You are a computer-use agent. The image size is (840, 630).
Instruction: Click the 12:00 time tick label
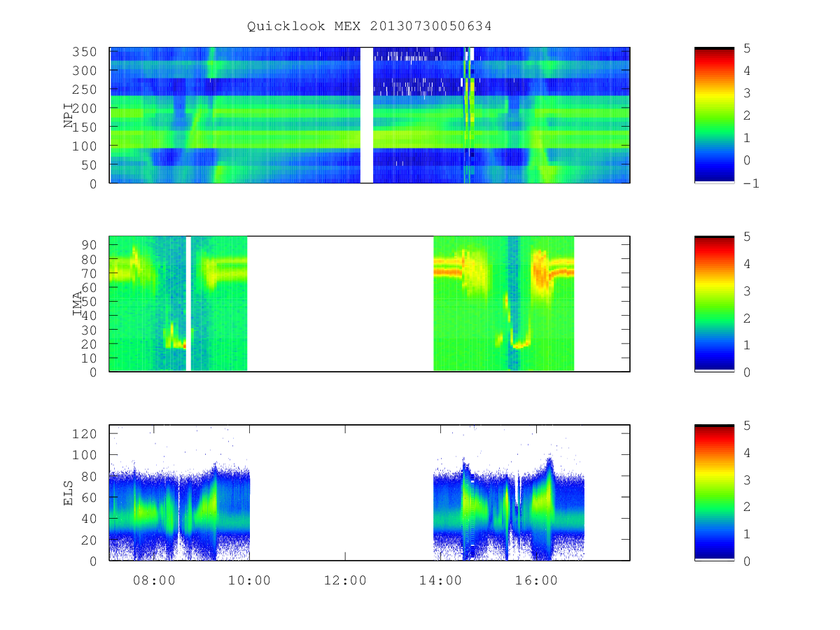(345, 580)
